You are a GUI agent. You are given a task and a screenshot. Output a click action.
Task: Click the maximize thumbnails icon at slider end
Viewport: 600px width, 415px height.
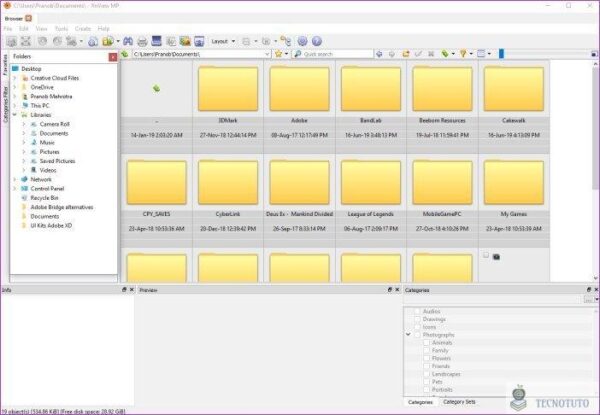pyautogui.click(x=594, y=54)
